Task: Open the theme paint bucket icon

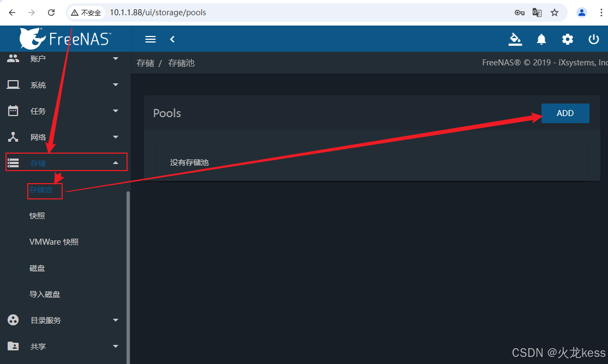Action: (515, 39)
